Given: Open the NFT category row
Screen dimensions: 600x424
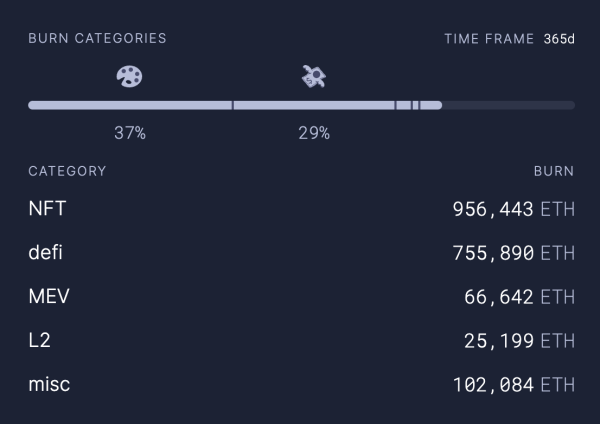Looking at the screenshot, I should 47,210.
